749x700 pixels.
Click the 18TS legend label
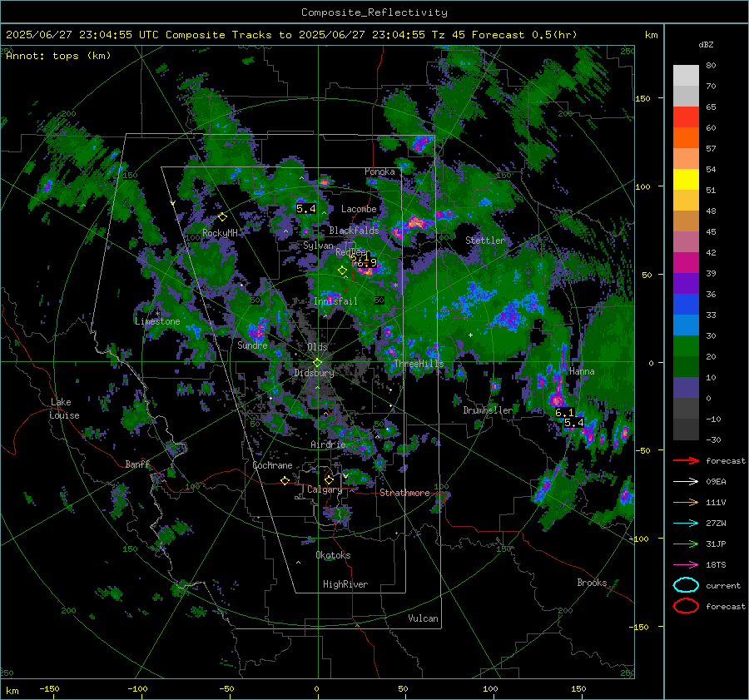coord(716,565)
